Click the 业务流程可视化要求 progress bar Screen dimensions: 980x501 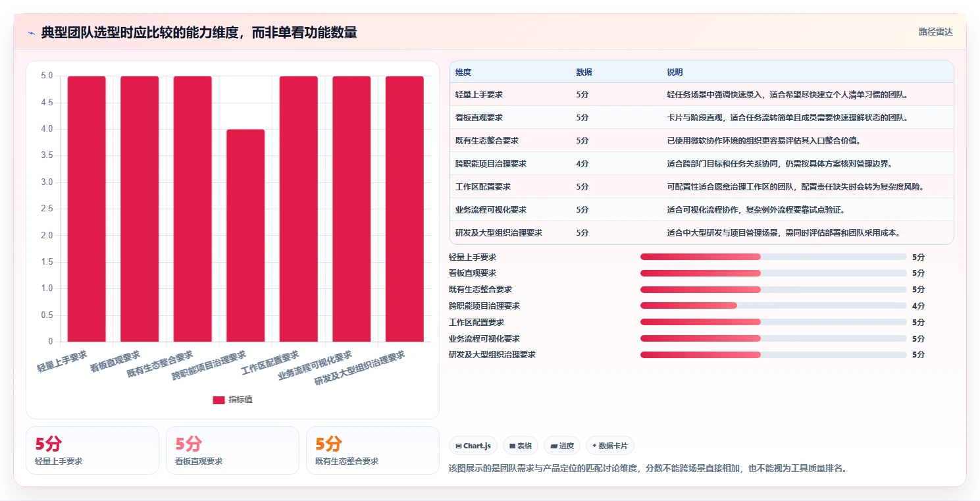773,338
